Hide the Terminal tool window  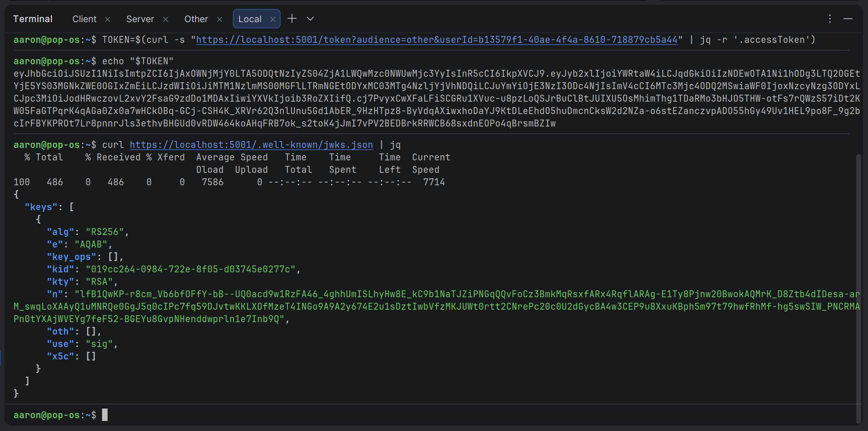(x=848, y=19)
